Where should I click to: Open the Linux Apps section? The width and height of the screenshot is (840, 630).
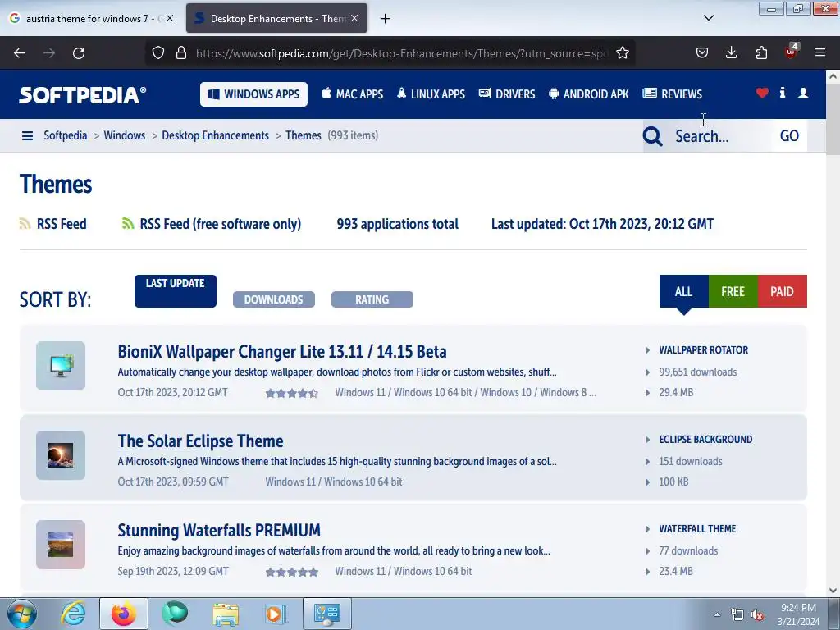431,94
